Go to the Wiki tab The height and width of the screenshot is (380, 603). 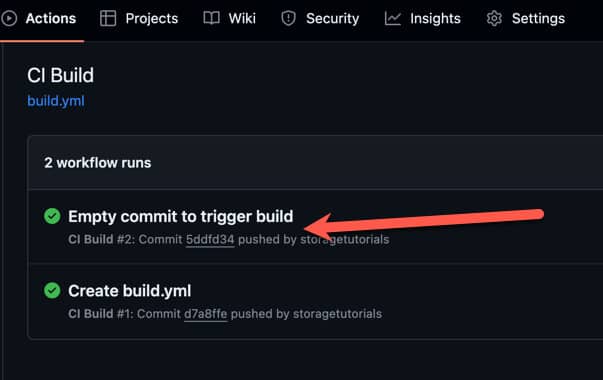click(x=230, y=18)
